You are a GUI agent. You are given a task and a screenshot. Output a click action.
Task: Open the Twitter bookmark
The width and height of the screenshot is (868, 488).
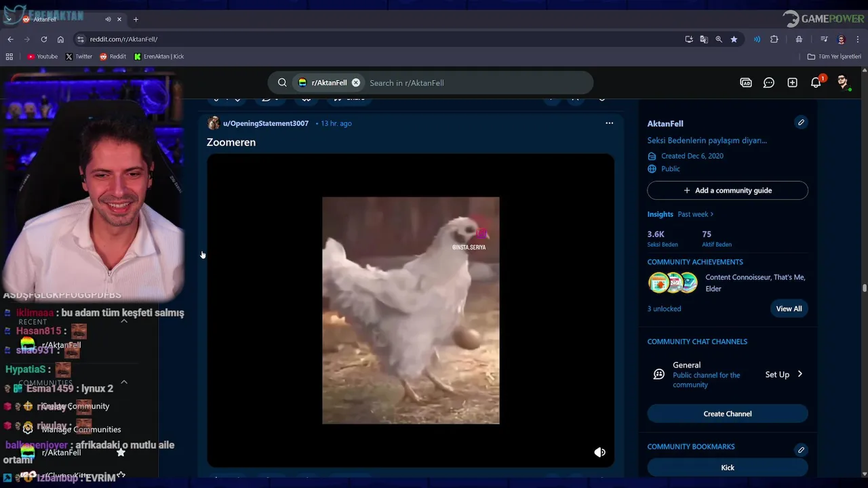pyautogui.click(x=79, y=57)
